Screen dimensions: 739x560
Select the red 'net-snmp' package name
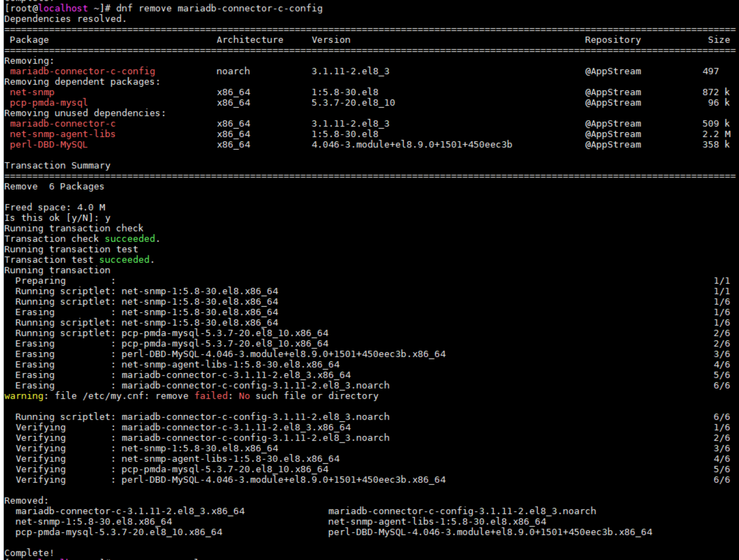click(x=32, y=92)
